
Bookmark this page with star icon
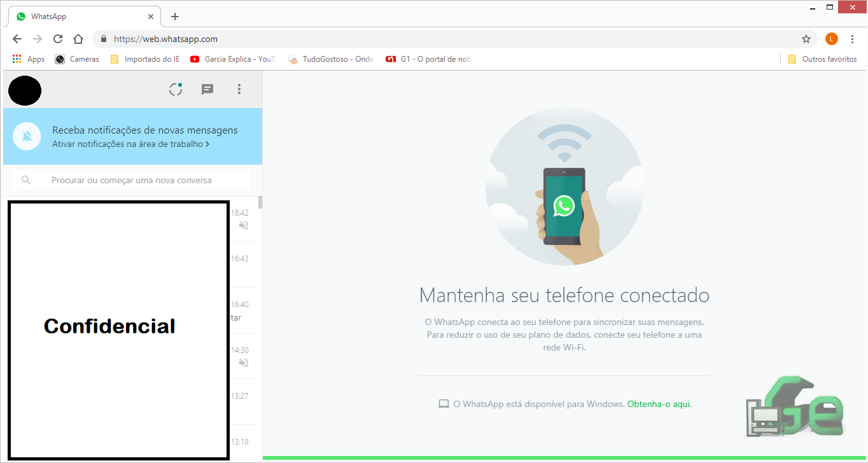(806, 39)
